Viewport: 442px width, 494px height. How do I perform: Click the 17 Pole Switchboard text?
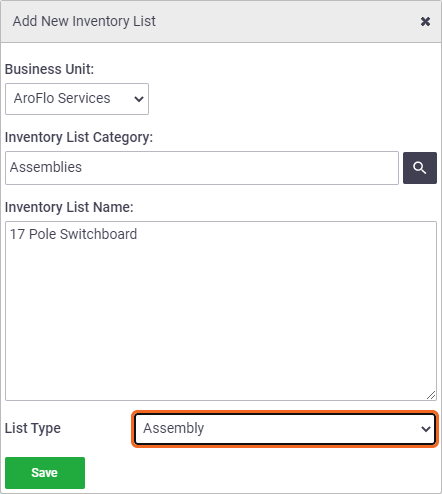tap(73, 234)
